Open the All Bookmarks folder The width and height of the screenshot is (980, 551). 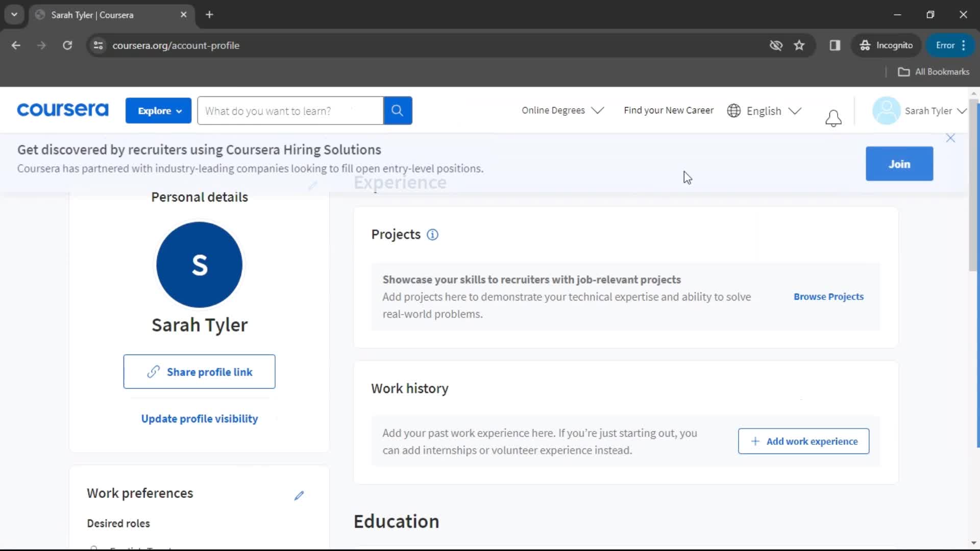tap(934, 72)
